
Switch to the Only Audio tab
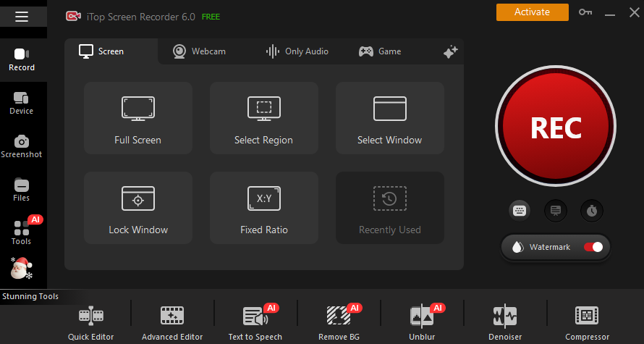click(297, 51)
